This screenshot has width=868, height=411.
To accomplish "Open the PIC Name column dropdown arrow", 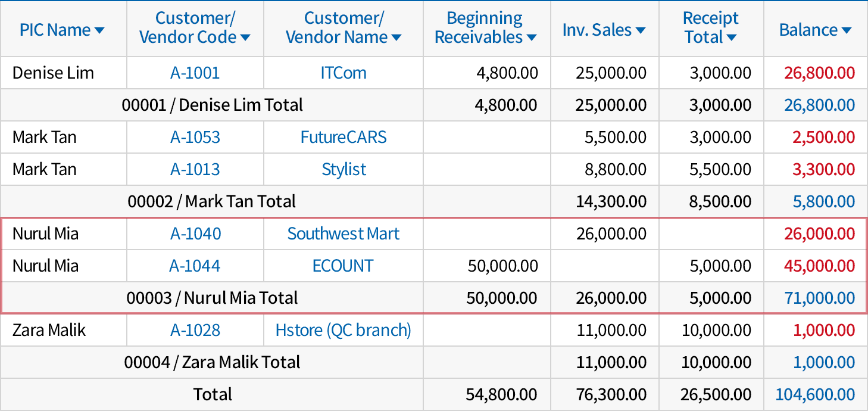I will tap(99, 30).
